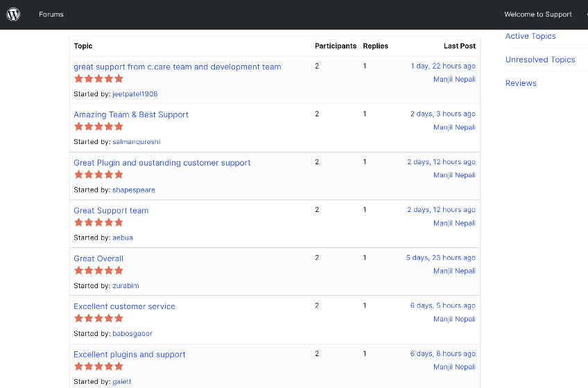Click star rating under 'Great Plugin and oustanding'
This screenshot has width=588, height=388.
(98, 175)
